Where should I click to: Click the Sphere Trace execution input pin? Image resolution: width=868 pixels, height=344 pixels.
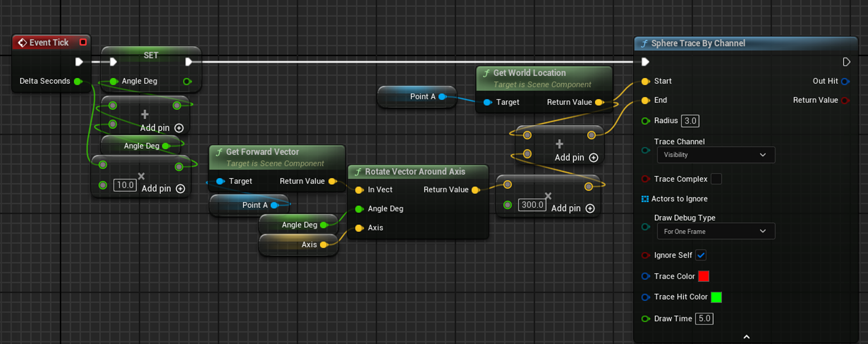click(645, 62)
